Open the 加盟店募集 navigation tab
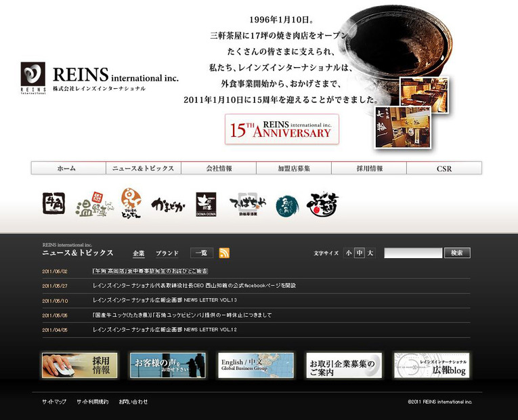 [x=294, y=168]
